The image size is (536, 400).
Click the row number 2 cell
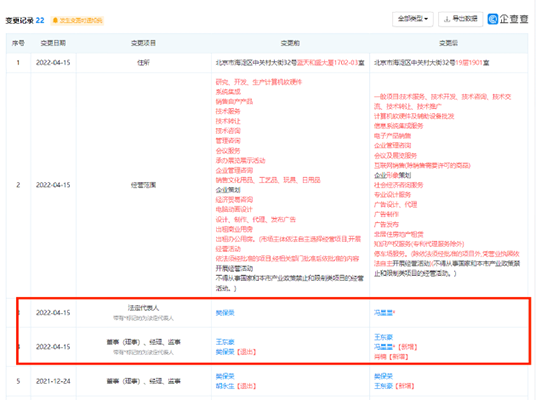(x=18, y=185)
